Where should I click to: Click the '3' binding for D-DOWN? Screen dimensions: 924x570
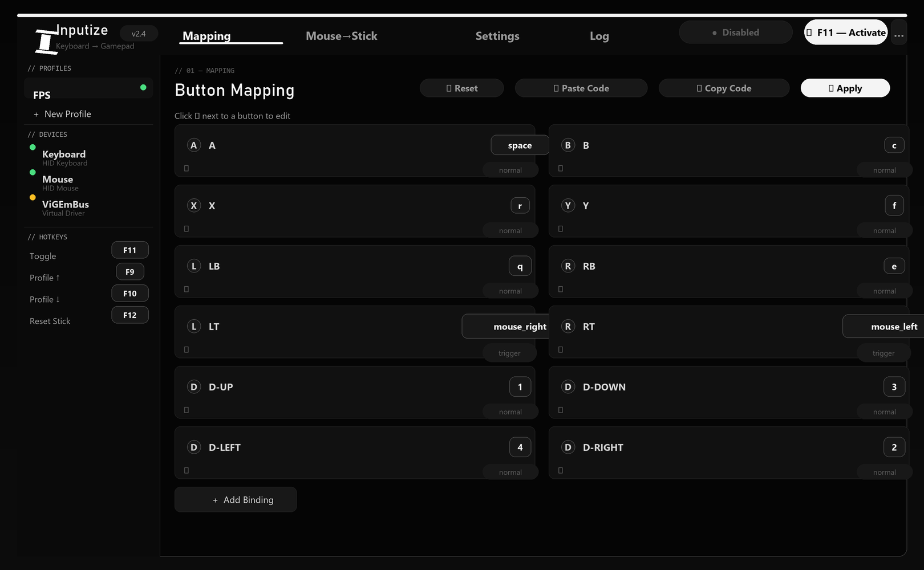point(894,387)
